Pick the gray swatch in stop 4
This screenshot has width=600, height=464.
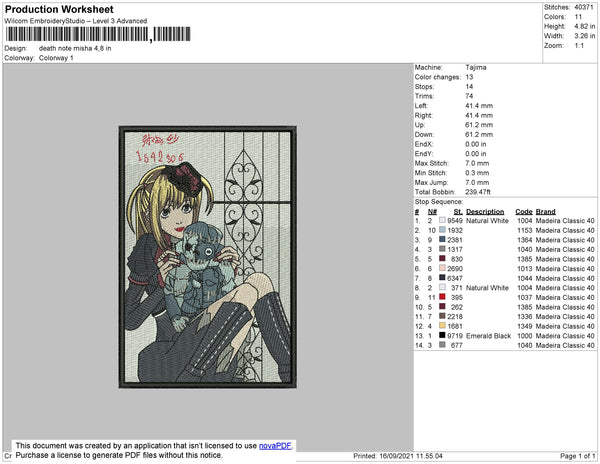pyautogui.click(x=442, y=249)
